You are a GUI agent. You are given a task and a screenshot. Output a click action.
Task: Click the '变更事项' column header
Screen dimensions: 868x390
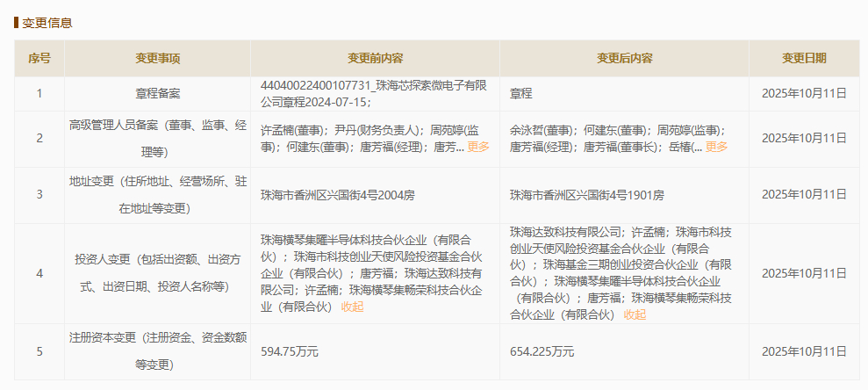tap(157, 58)
